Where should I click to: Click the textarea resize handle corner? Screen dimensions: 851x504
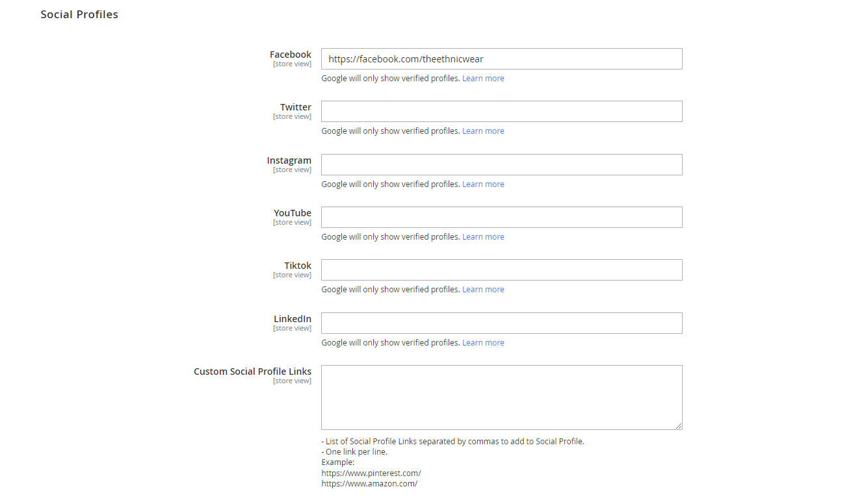[679, 426]
